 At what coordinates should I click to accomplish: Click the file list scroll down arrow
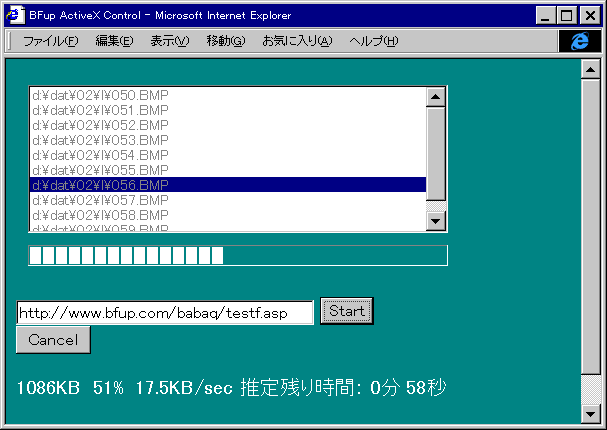coord(436,221)
